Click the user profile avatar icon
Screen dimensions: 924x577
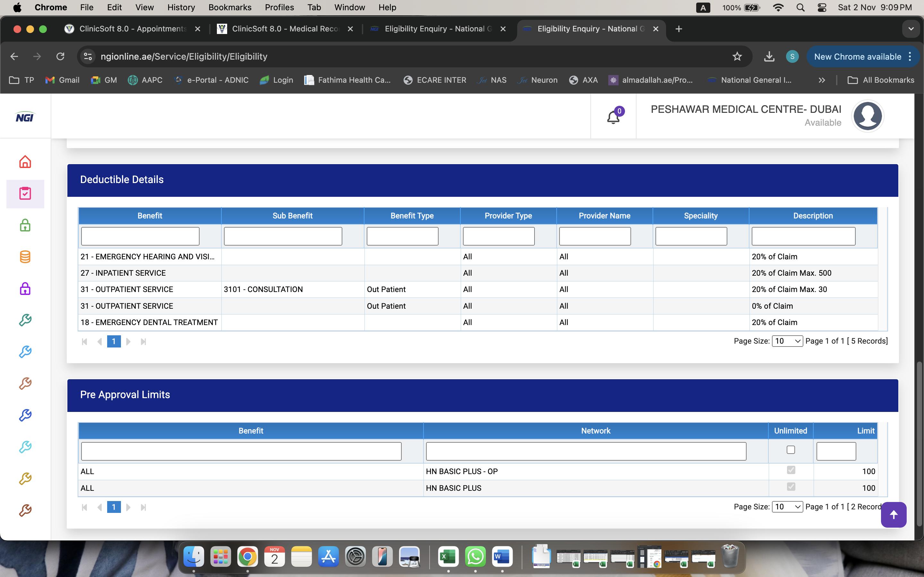[x=868, y=116]
